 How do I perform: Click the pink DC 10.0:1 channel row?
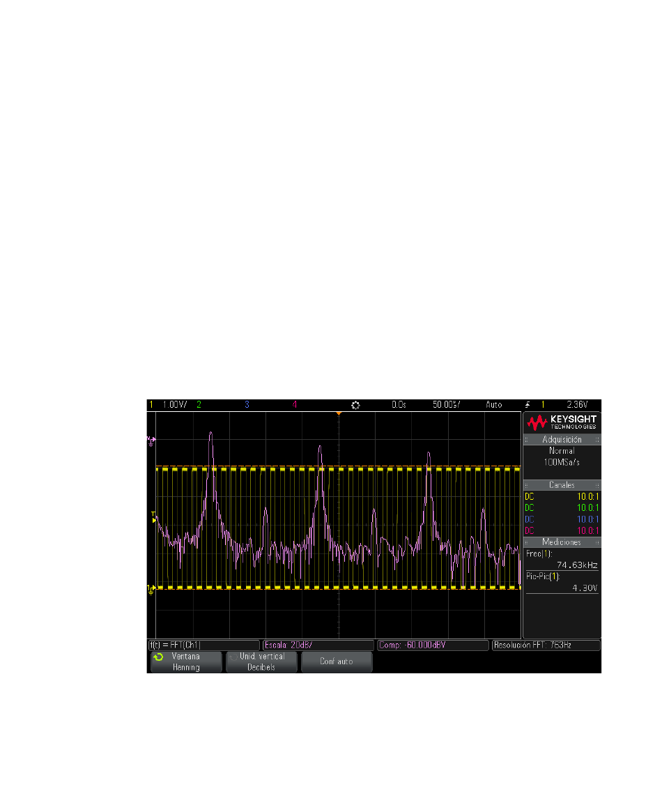(562, 531)
